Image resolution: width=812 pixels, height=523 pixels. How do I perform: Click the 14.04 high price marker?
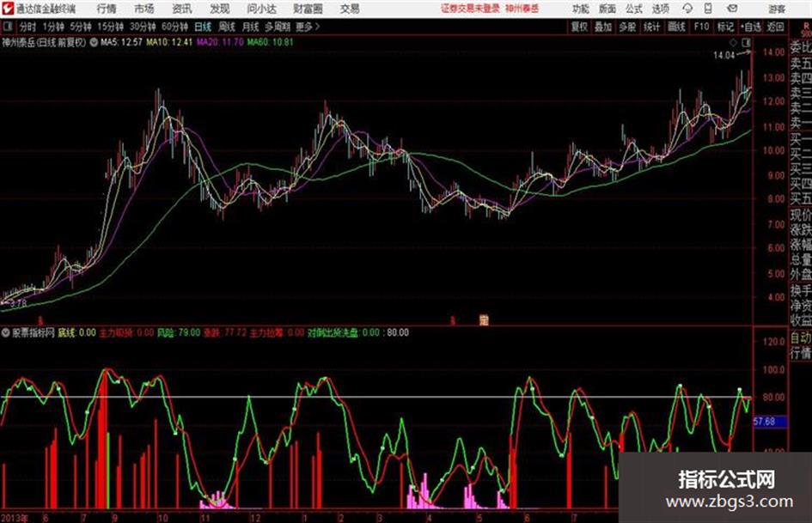pyautogui.click(x=723, y=56)
